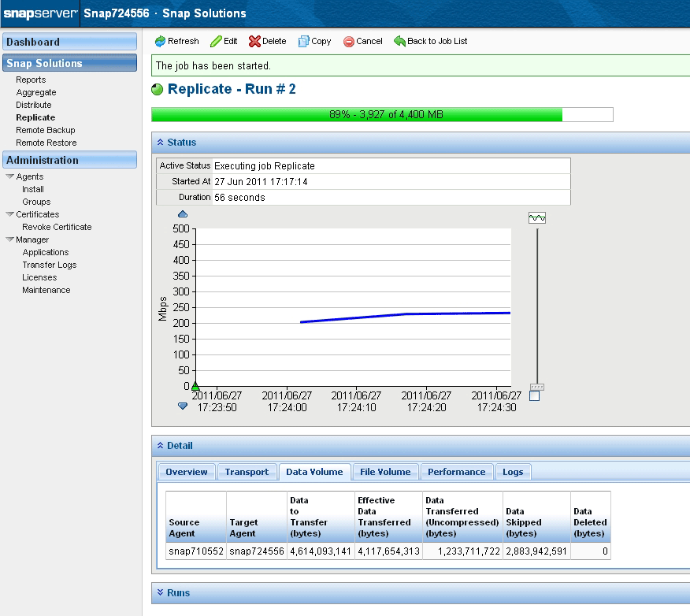Open the Certificates link
This screenshot has height=616, width=690.
pos(37,214)
